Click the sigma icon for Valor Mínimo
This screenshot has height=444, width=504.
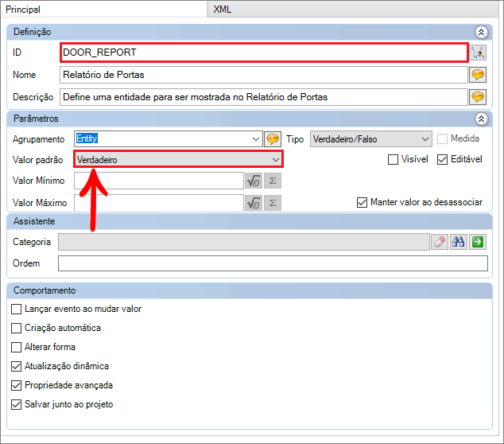[273, 181]
